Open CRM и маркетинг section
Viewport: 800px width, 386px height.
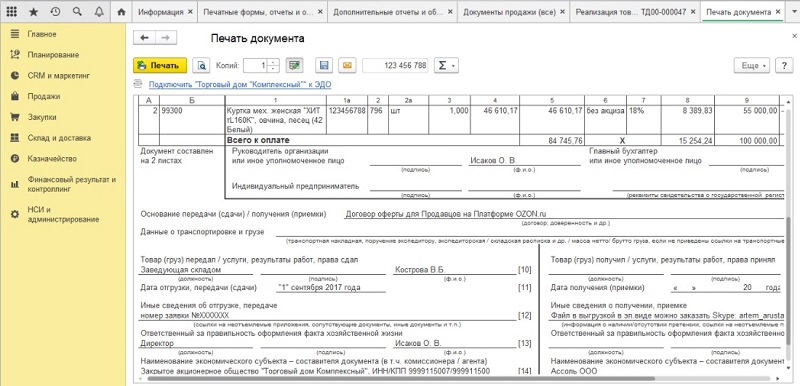(59, 75)
